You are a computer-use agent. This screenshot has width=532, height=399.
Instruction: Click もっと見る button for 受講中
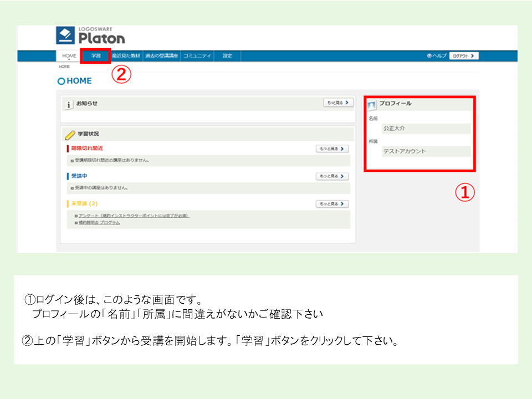tap(332, 176)
